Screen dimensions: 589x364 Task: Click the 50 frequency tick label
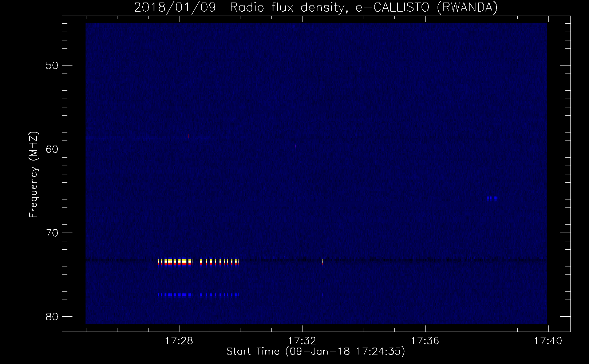(52, 66)
